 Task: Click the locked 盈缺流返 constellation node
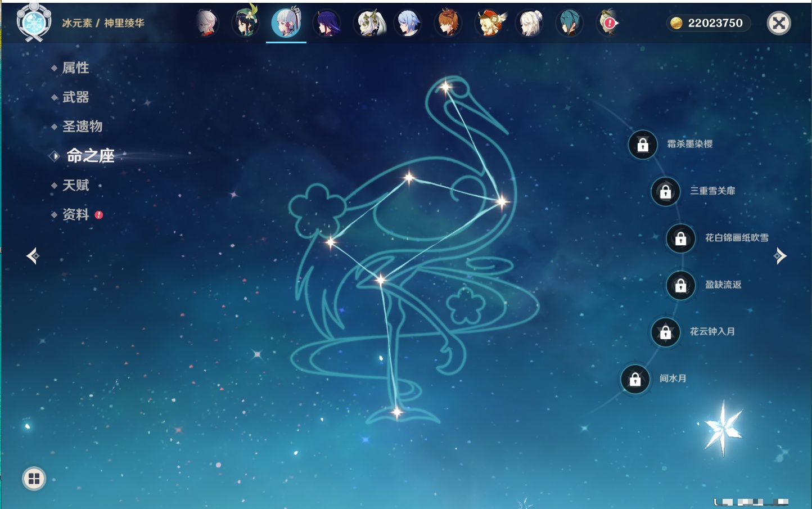pos(681,285)
